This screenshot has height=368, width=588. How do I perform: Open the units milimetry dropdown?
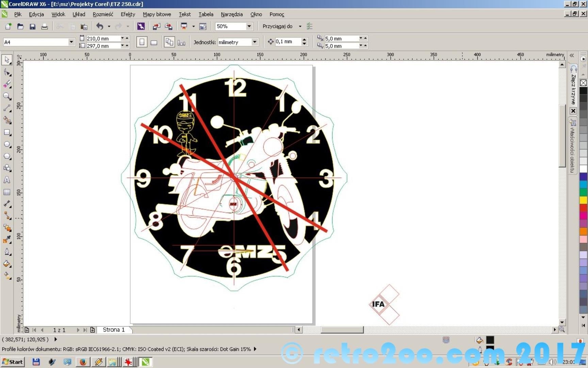pos(255,42)
